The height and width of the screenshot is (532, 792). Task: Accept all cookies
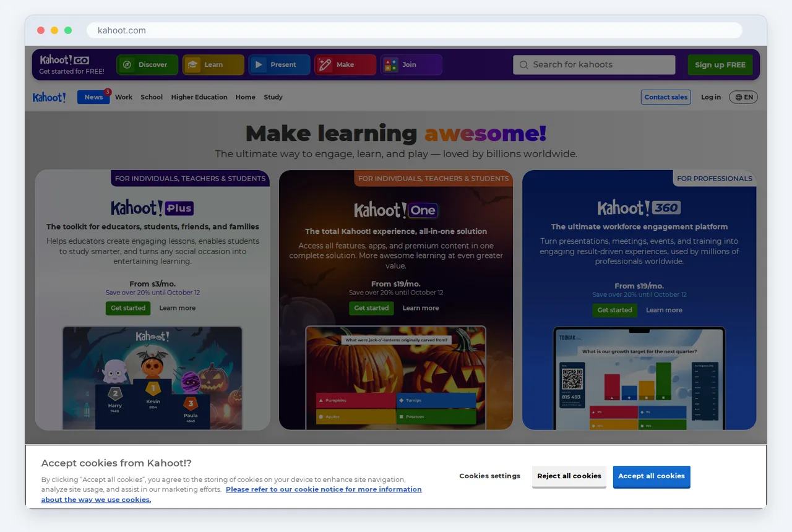(652, 476)
